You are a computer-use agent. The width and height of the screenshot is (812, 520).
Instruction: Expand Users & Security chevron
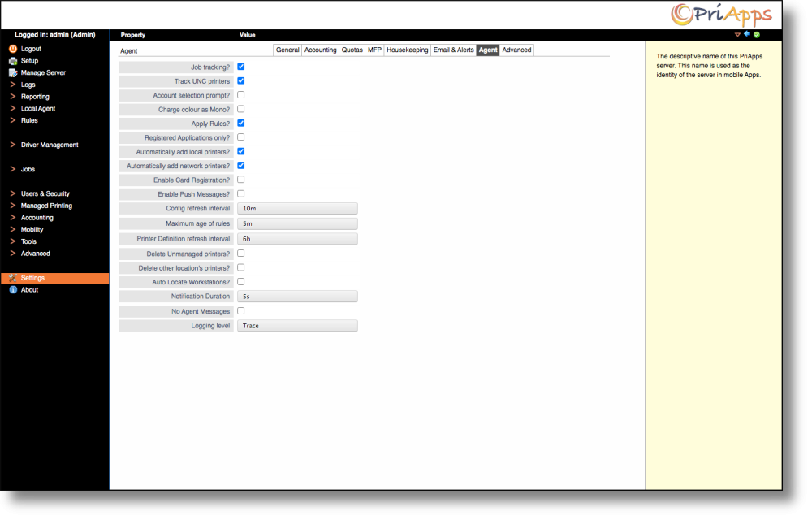pos(12,193)
